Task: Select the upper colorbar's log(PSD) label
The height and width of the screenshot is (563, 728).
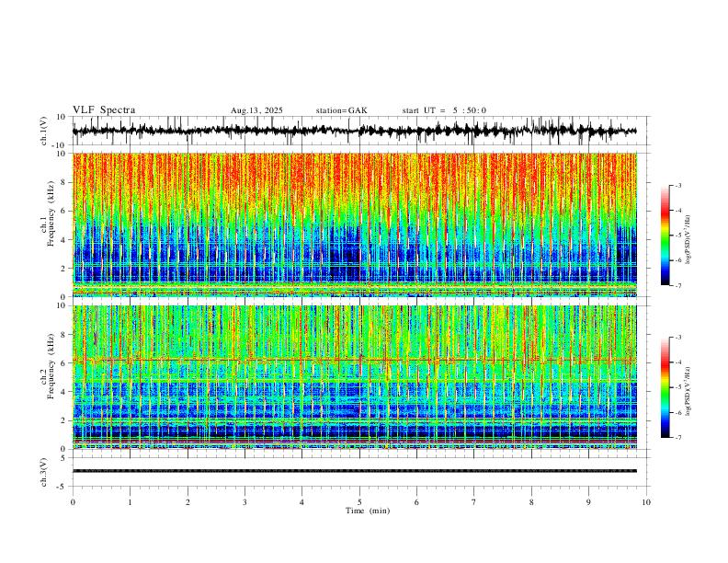Action: click(688, 240)
